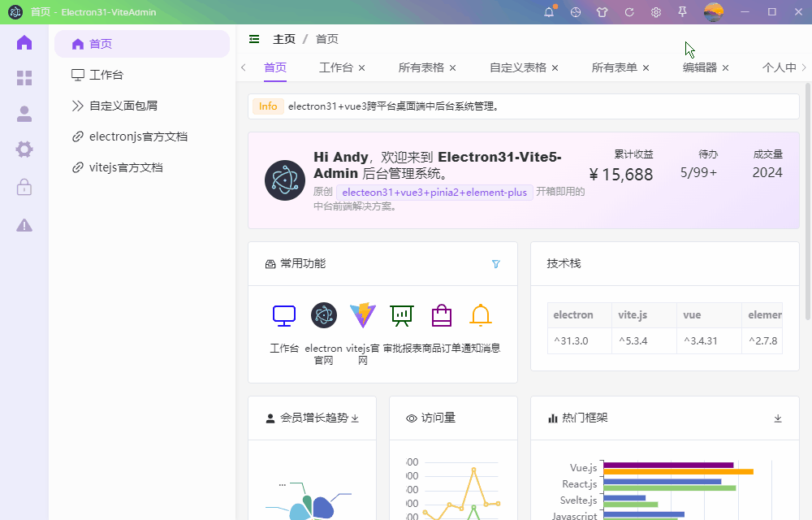
Task: Open the 商品订单 shopping bag shortcut icon
Action: 442,315
